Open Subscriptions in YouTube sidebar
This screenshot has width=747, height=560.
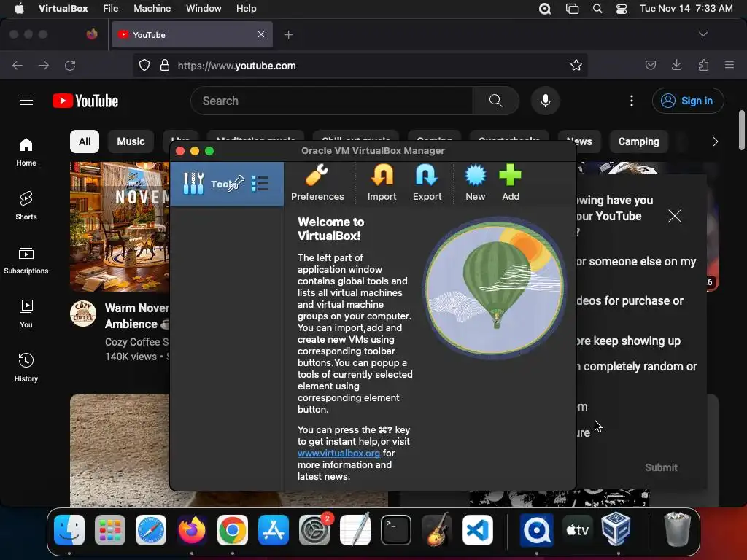click(x=26, y=260)
